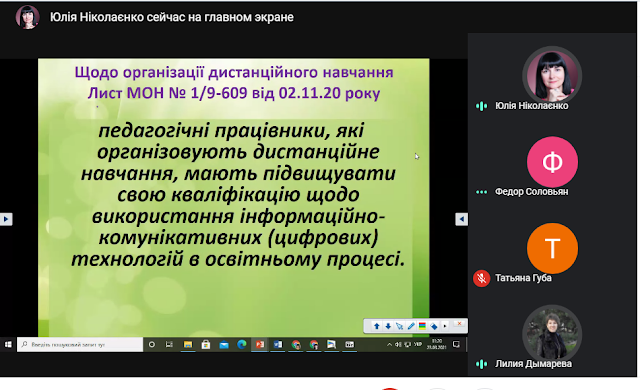
Task: Click Юлія Ніколаєнко's avatar in top banner
Action: pos(27,17)
